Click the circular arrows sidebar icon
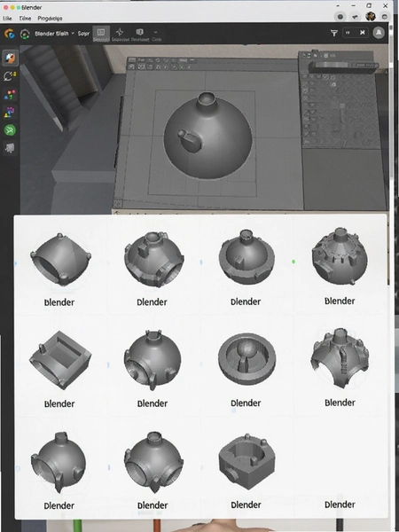Image resolution: width=399 pixels, height=532 pixels. (10, 76)
